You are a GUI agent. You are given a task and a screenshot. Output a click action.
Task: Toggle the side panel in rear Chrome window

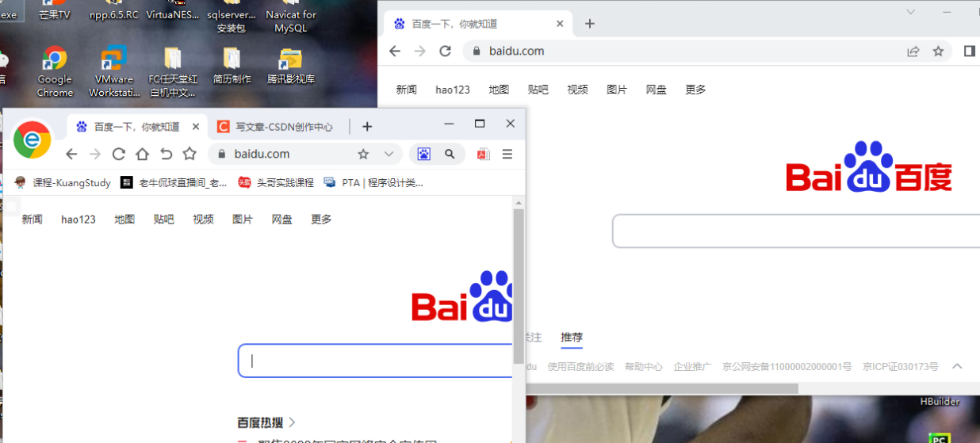click(x=970, y=51)
